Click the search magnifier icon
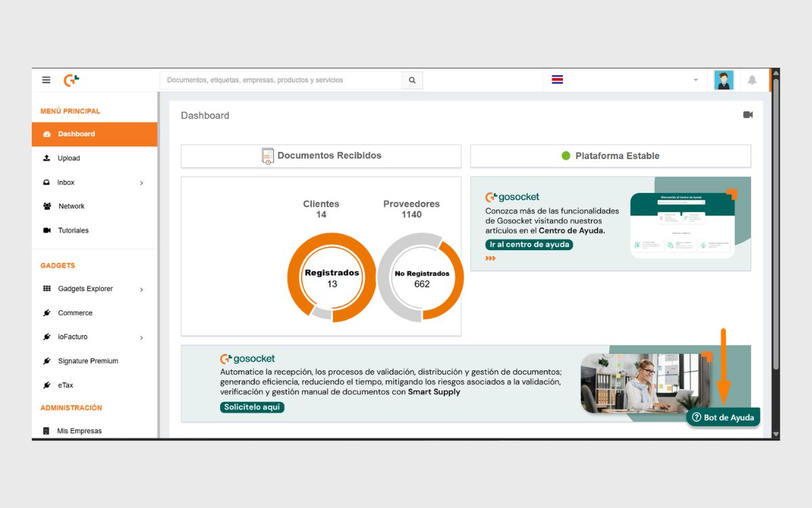 pos(412,80)
